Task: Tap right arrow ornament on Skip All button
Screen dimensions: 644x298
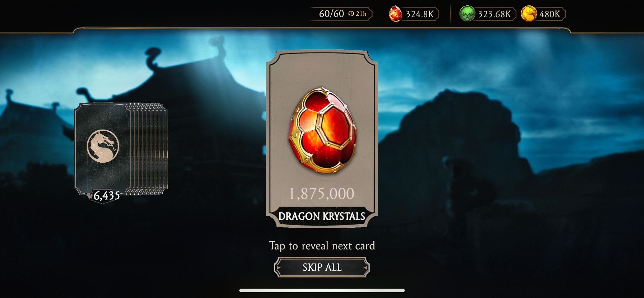Action: click(366, 267)
